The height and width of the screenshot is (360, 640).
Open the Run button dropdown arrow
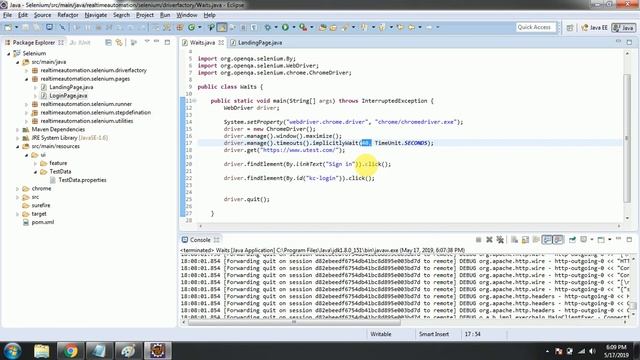tap(293, 27)
